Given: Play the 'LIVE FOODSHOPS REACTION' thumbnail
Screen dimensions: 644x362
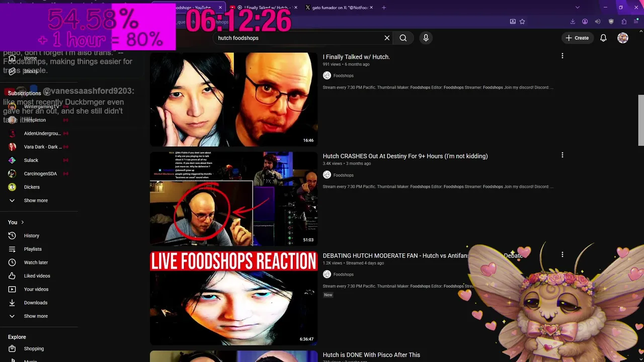Looking at the screenshot, I should coord(234,298).
